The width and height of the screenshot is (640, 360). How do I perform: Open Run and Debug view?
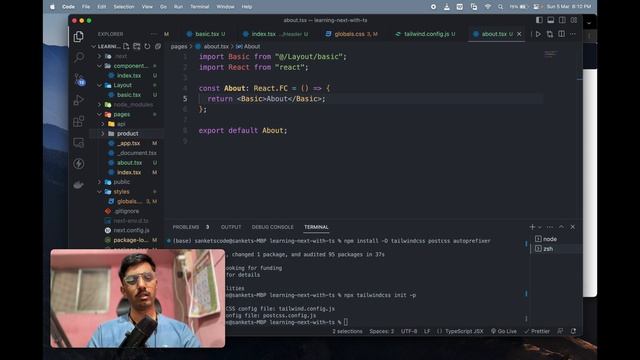point(79,100)
